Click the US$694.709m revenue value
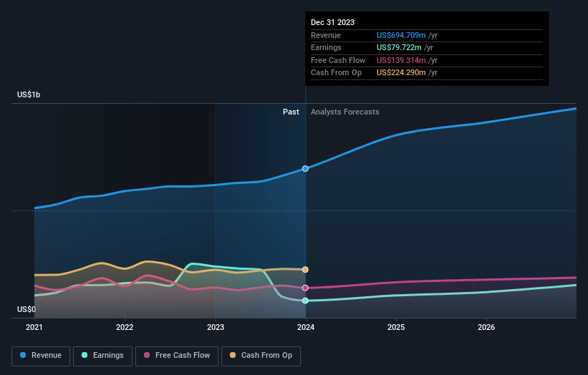This screenshot has height=375, width=588. pos(401,35)
